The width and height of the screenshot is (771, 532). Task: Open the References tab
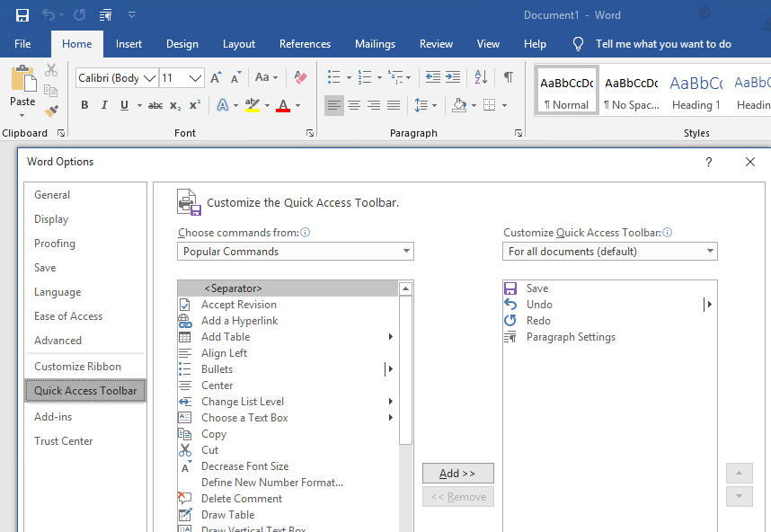305,44
